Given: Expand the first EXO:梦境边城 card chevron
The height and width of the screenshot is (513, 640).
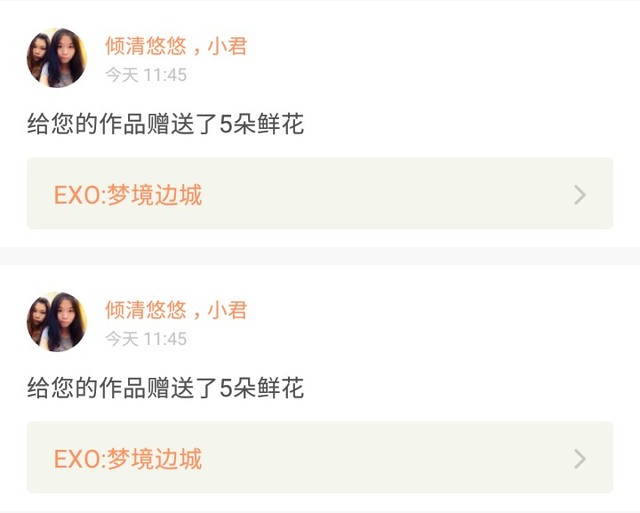Looking at the screenshot, I should (580, 195).
